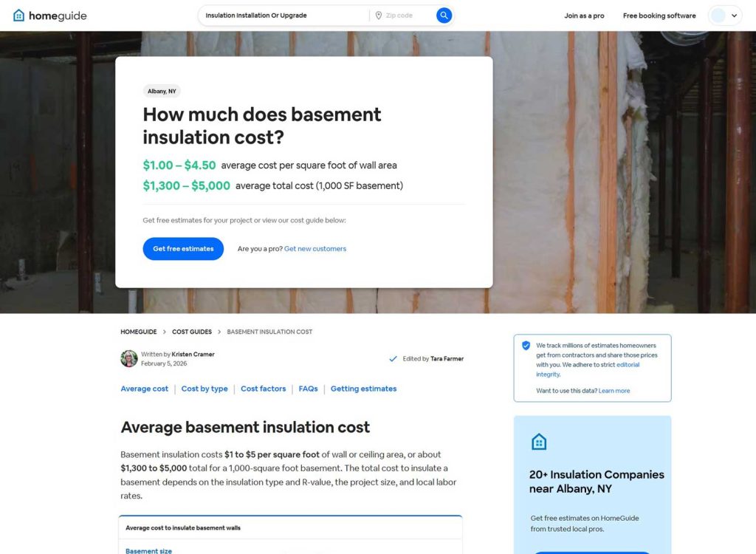Click the Learn more data link
The height and width of the screenshot is (554, 756).
coord(614,390)
